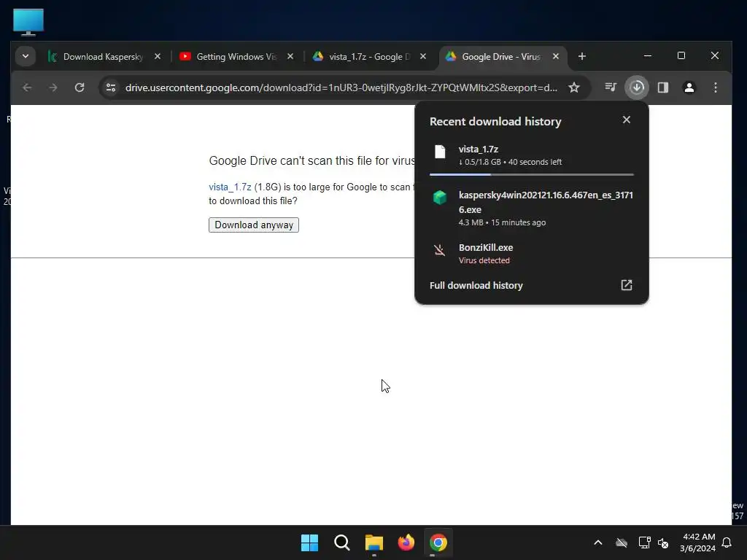Open media controls icon in toolbar

click(x=611, y=87)
